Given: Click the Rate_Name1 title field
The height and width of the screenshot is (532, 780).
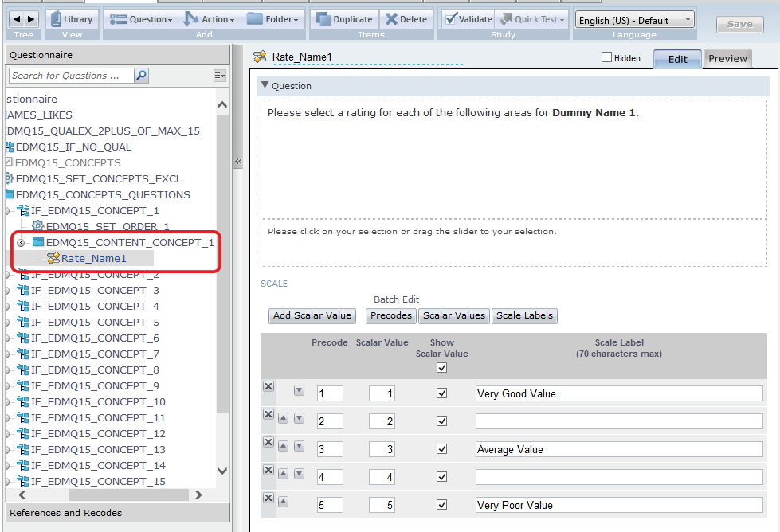Looking at the screenshot, I should point(367,57).
